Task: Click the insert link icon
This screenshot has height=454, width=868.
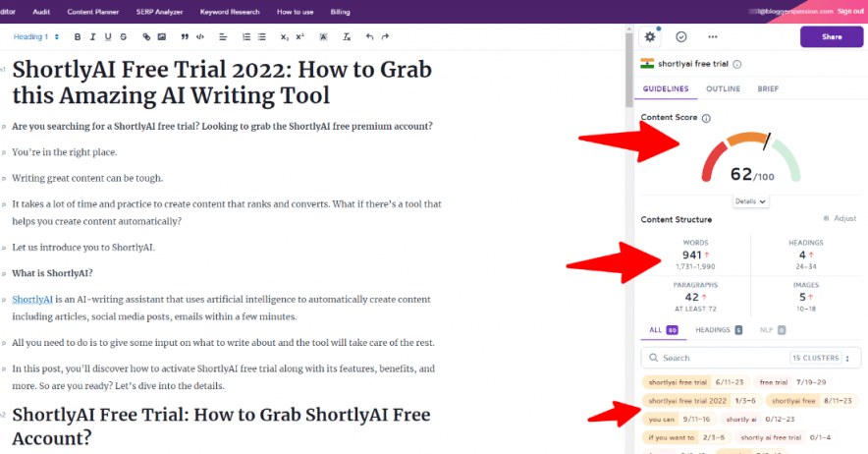Action: point(146,36)
